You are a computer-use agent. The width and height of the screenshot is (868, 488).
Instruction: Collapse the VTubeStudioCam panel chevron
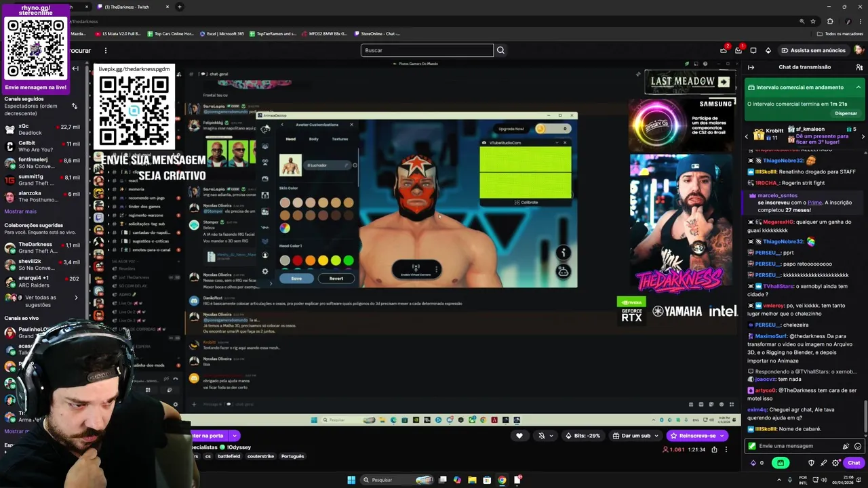(556, 142)
